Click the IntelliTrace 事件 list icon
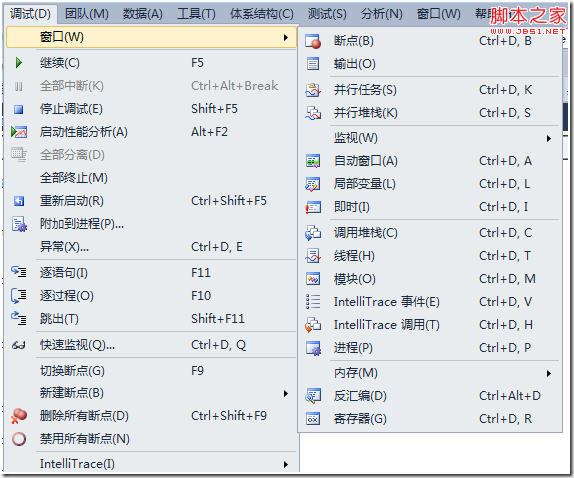This screenshot has height=478, width=574. (x=313, y=302)
